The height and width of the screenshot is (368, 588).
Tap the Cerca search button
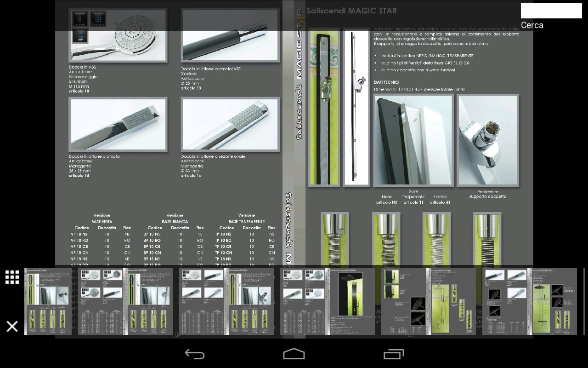(532, 25)
